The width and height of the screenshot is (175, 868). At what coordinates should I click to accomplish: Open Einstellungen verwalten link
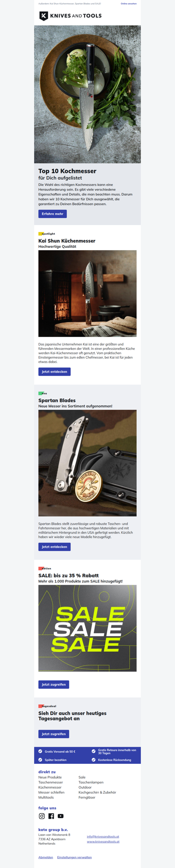pos(74,857)
